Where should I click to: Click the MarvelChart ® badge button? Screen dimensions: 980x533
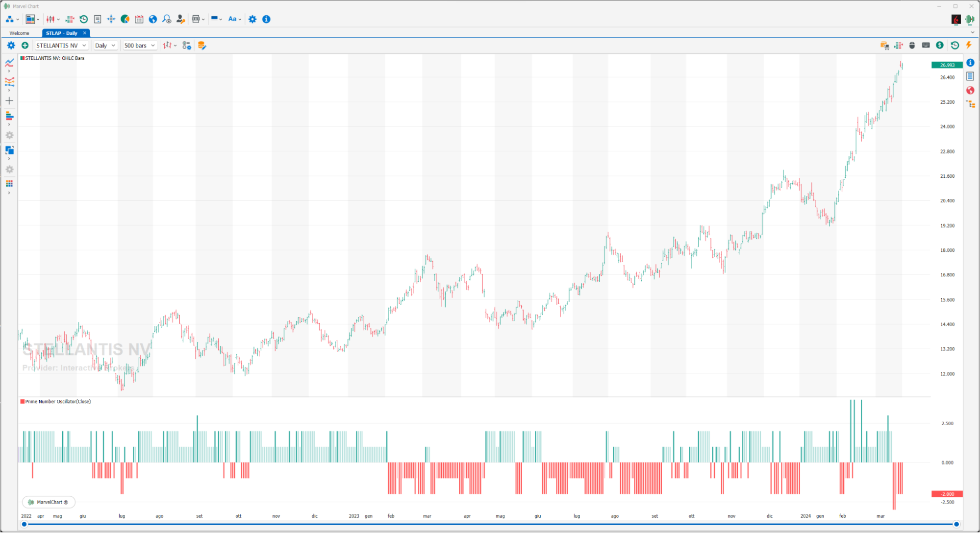pyautogui.click(x=49, y=502)
